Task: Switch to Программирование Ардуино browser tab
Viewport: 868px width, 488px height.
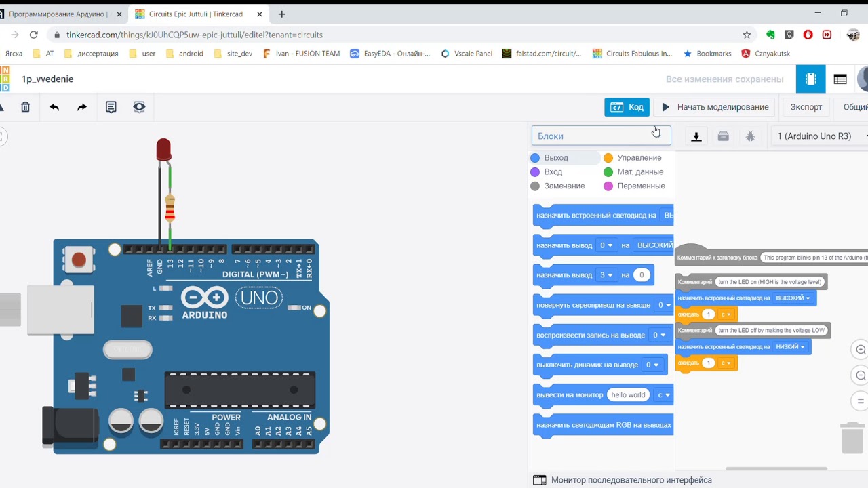Action: click(x=59, y=14)
